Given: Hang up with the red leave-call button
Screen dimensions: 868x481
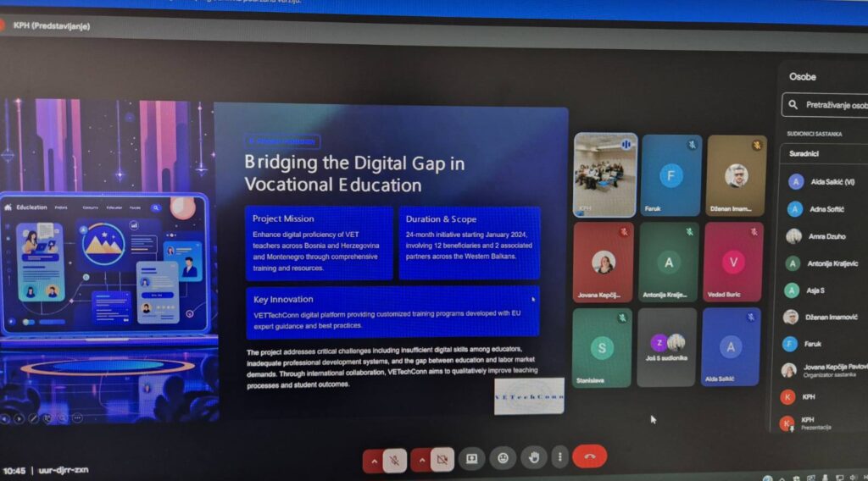Looking at the screenshot, I should (x=589, y=457).
